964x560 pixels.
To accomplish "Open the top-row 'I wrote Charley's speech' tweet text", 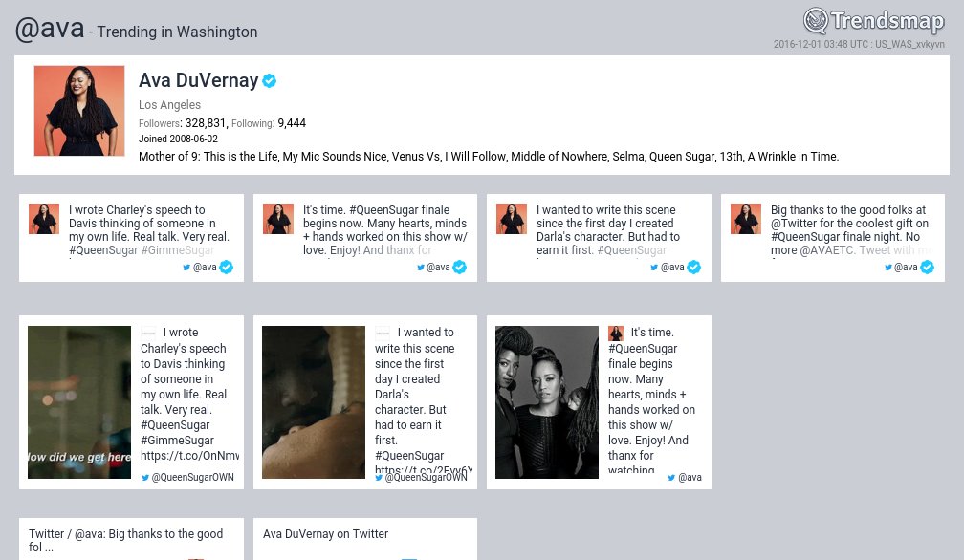I will point(149,230).
